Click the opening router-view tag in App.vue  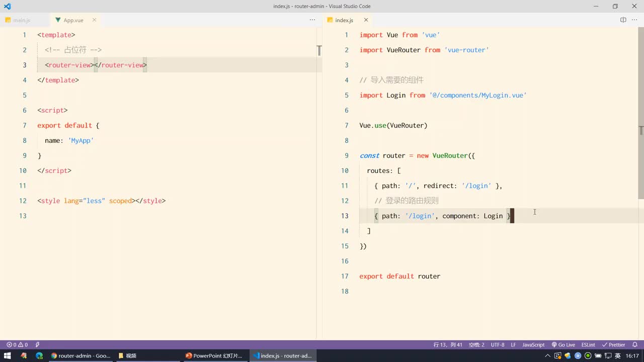[x=69, y=65]
